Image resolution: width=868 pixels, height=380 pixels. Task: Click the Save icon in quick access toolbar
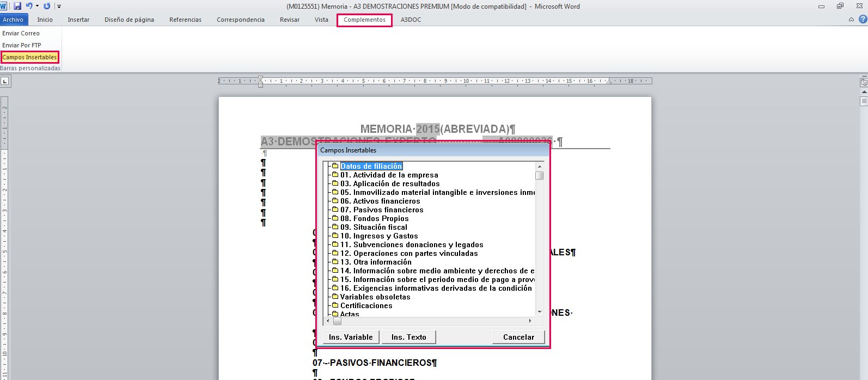[x=17, y=6]
